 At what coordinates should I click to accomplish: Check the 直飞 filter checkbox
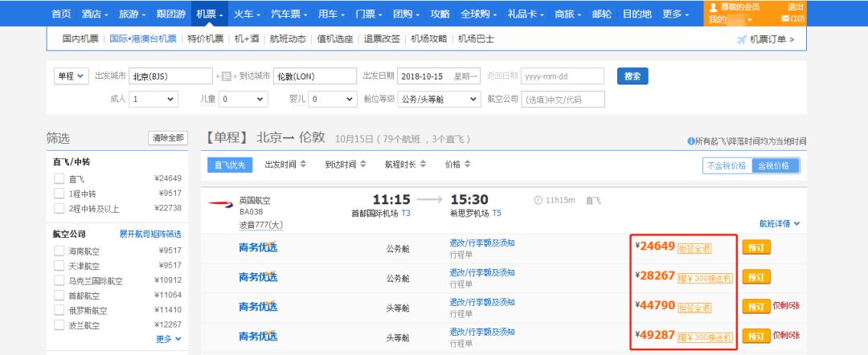pos(59,178)
